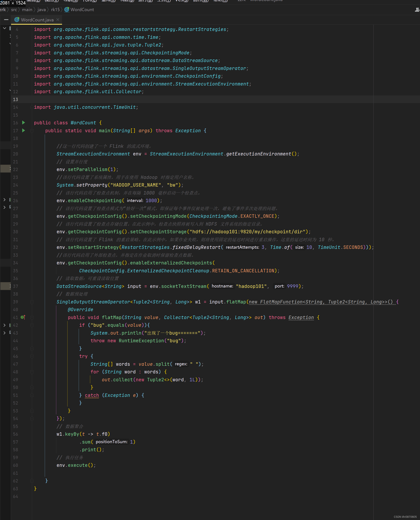Close the WordCount.java editor tab
Screen dimensions: 420x520
point(58,20)
